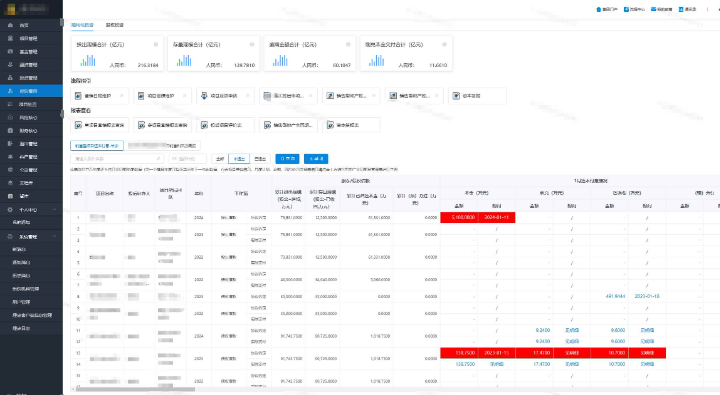Collapse the lower sidebar group above six sub-items
Screen dimensions: 720x395
point(31,237)
